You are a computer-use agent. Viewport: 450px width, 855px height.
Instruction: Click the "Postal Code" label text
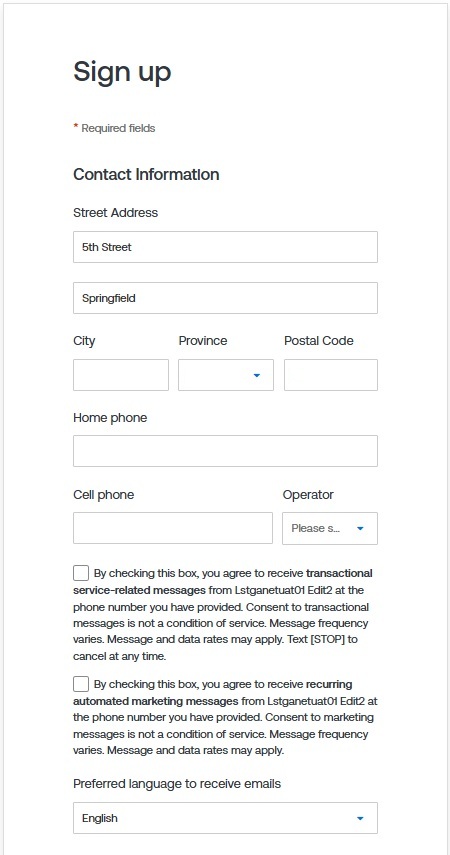click(x=319, y=341)
